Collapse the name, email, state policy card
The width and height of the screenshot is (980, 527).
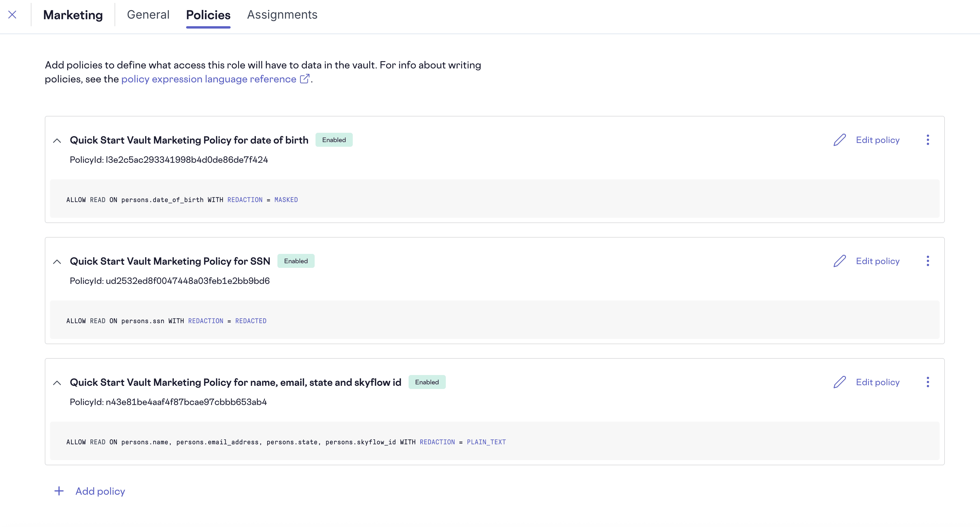coord(58,383)
